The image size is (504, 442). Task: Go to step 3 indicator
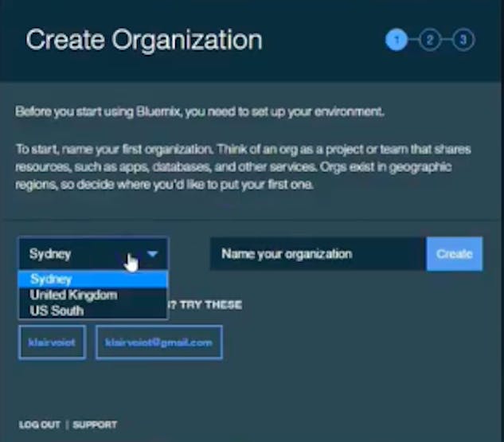tap(463, 40)
